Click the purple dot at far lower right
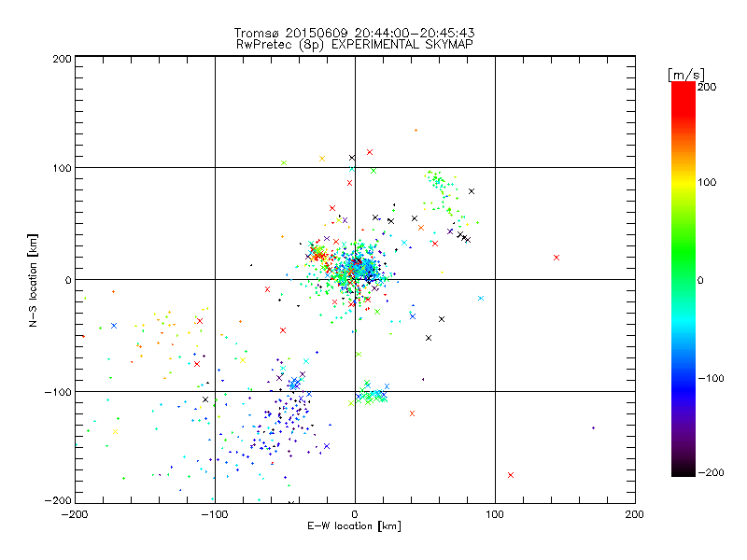This screenshot has height=560, width=747. [x=593, y=428]
